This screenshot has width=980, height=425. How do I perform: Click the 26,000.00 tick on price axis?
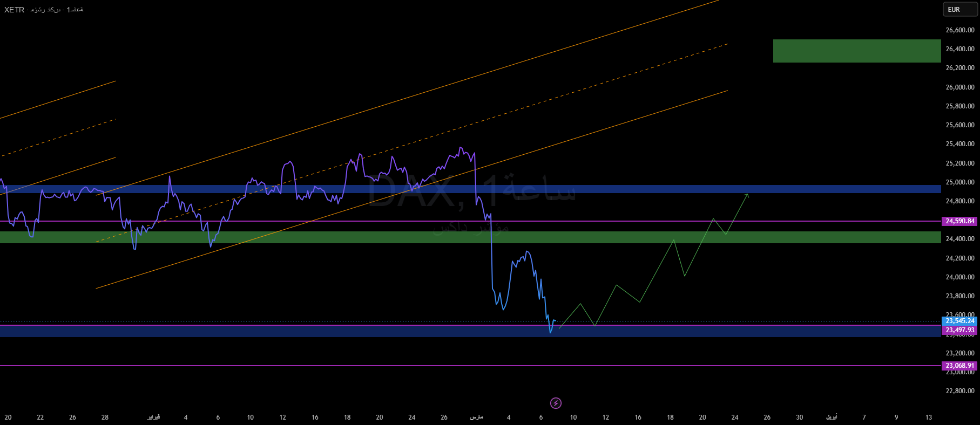tap(959, 87)
